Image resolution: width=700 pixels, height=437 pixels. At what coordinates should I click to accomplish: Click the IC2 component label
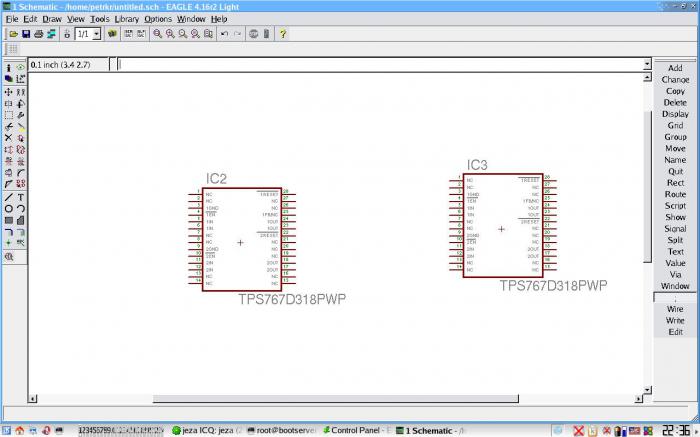217,179
